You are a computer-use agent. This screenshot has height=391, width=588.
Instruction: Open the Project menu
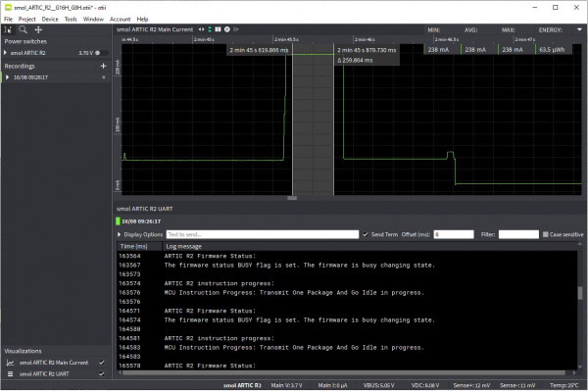tap(27, 20)
